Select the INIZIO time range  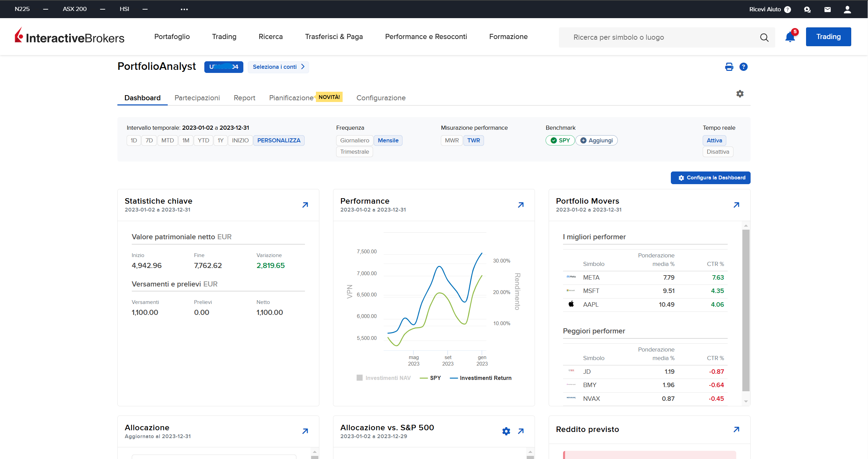pyautogui.click(x=240, y=140)
